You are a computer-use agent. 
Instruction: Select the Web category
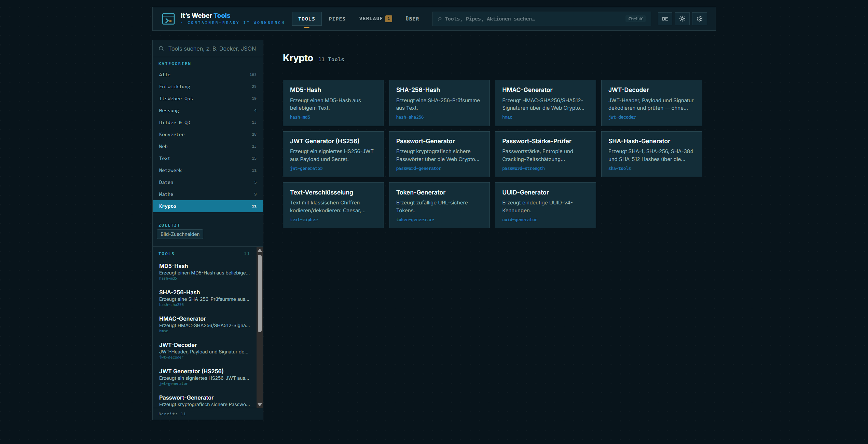point(208,146)
